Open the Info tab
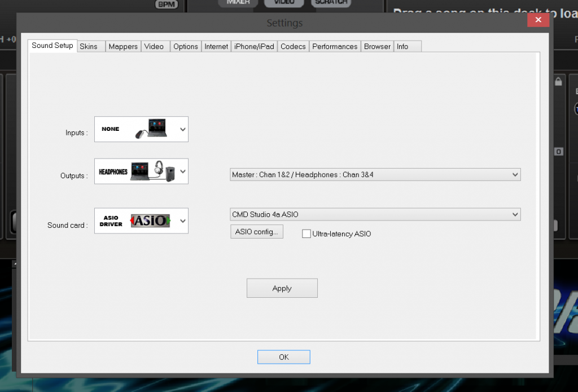578x392 pixels. pyautogui.click(x=408, y=46)
